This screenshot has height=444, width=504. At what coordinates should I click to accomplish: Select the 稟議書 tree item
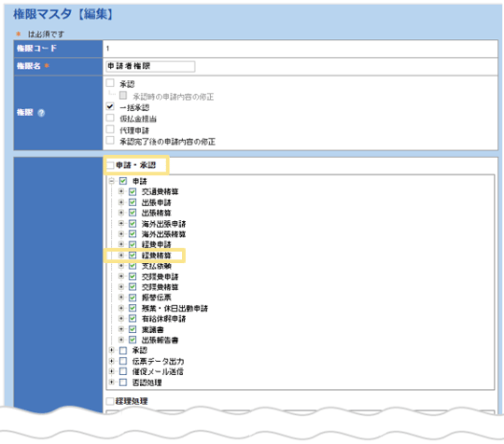(153, 329)
